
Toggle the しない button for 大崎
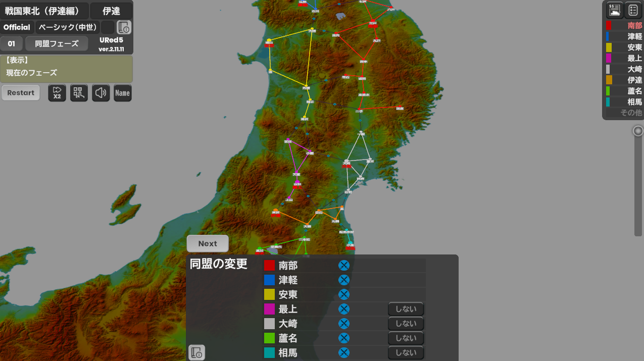point(406,324)
